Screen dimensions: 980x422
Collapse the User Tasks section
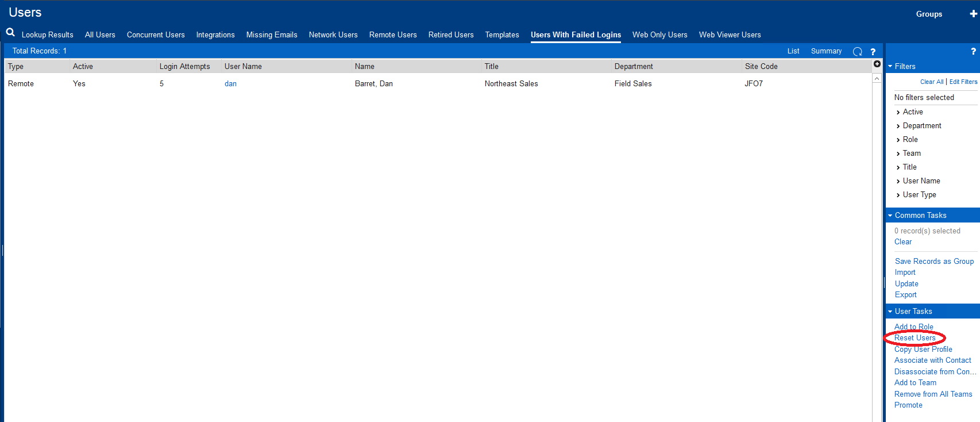click(890, 312)
